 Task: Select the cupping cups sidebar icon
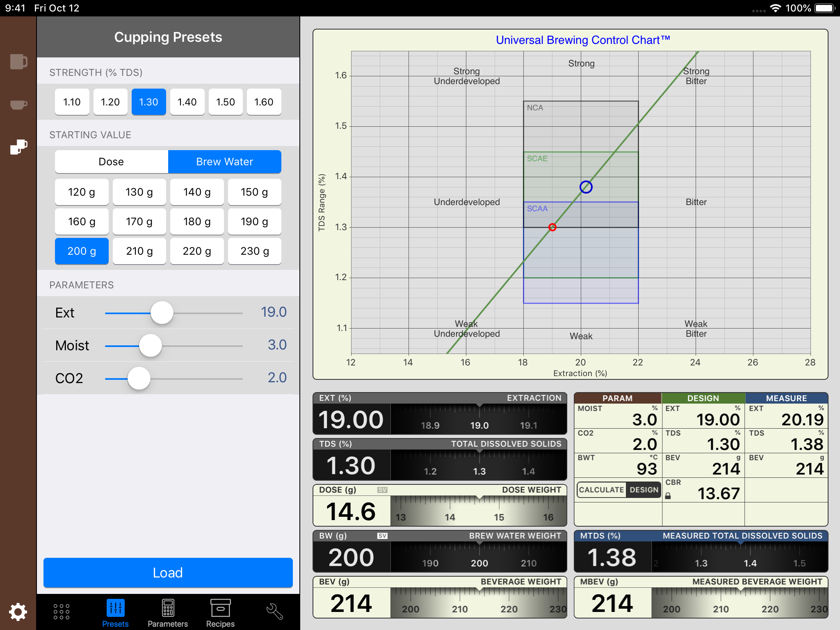tap(18, 146)
